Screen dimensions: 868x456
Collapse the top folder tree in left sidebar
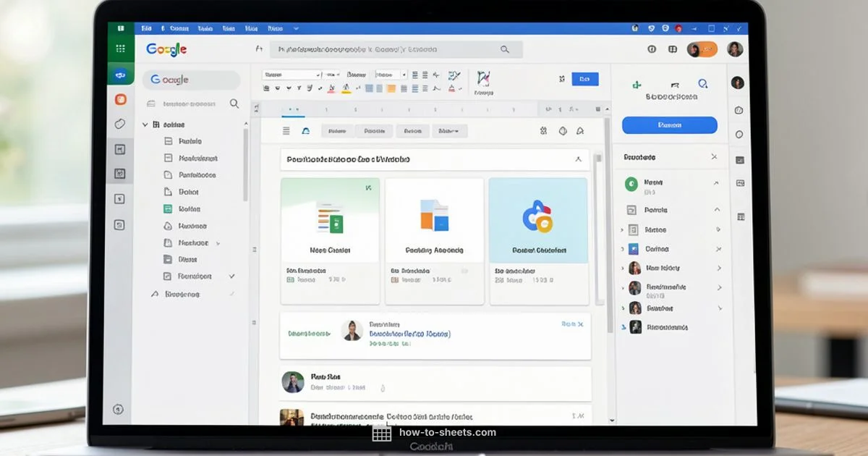point(145,124)
